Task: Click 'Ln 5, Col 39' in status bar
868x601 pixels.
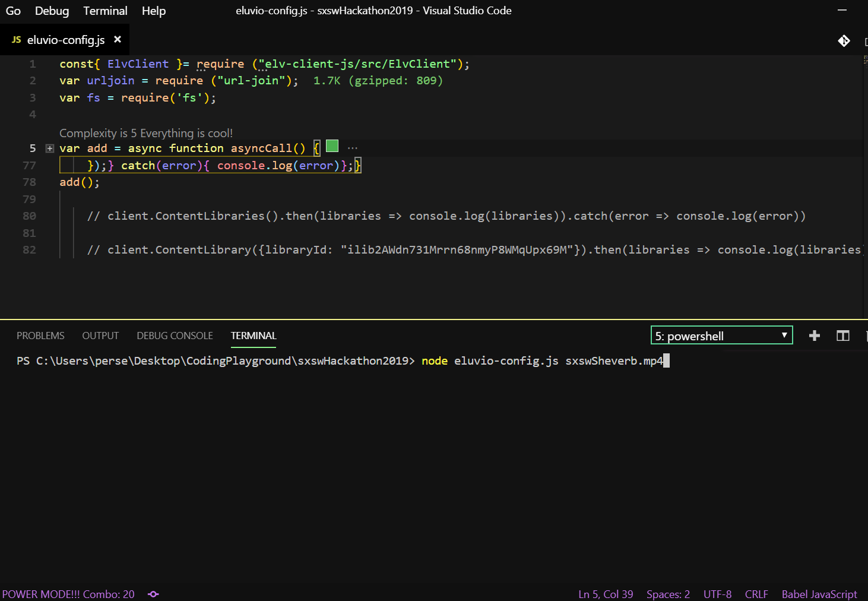Action: click(606, 594)
